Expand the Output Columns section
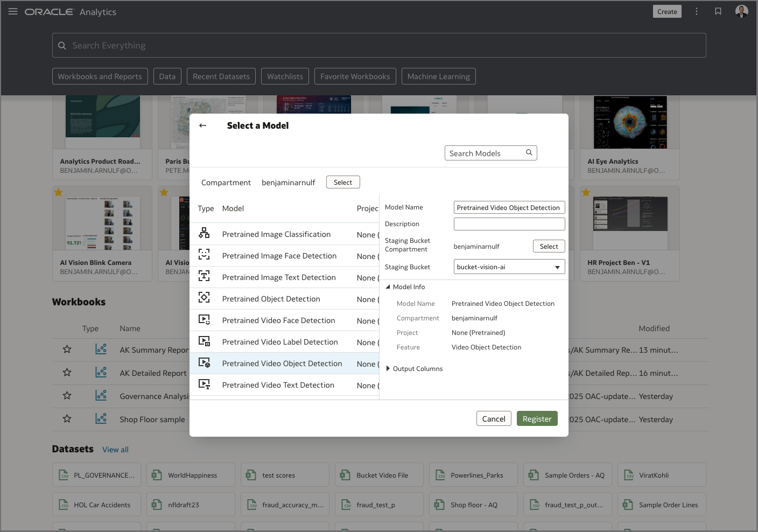Image resolution: width=758 pixels, height=532 pixels. tap(388, 368)
